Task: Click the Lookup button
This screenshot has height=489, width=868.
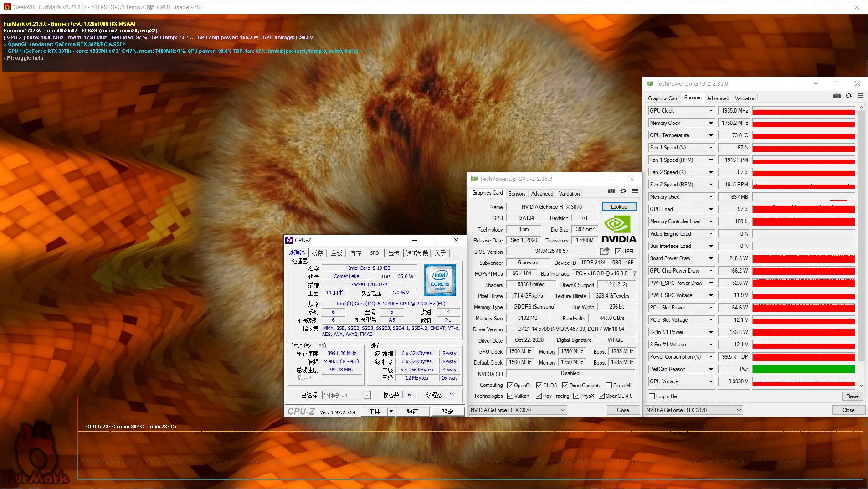Action: (x=619, y=207)
